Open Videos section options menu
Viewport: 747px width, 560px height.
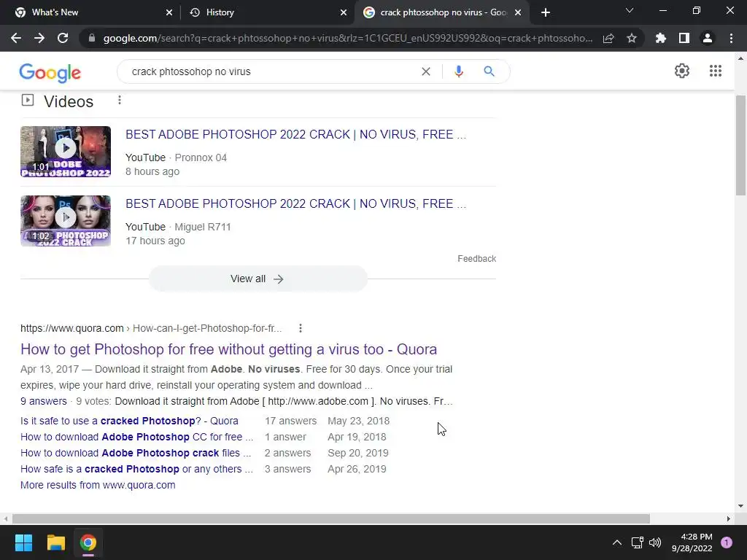point(120,100)
